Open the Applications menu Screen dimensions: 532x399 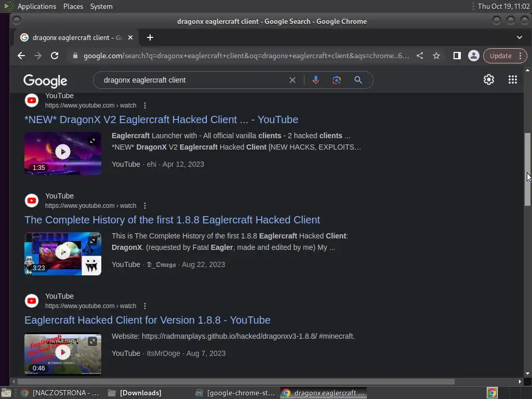point(37,6)
